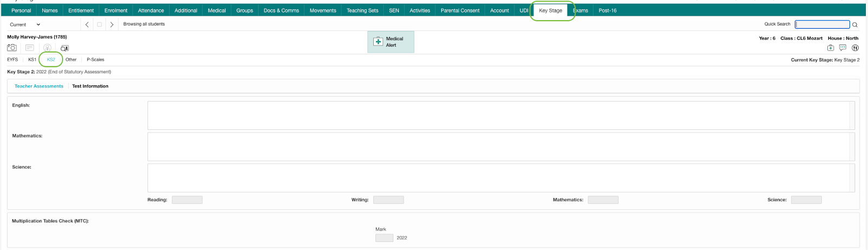Switch to the Attendance tab
Screen dimensions: 868x250
[151, 10]
